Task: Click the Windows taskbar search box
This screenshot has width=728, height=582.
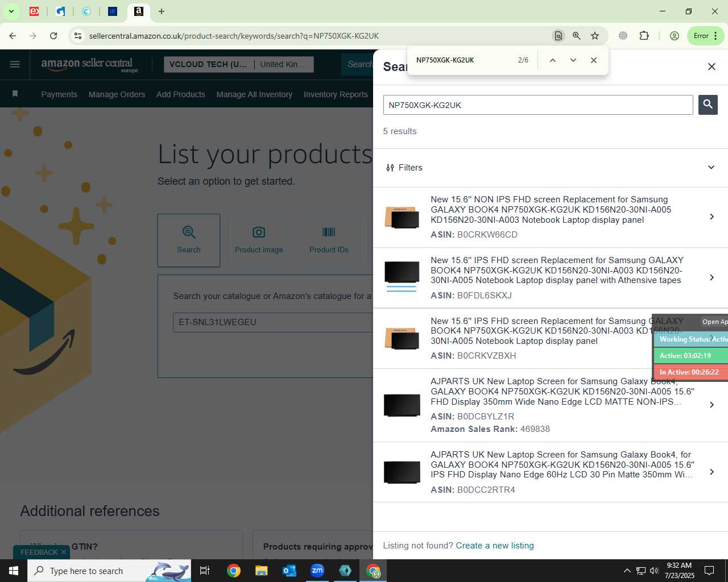Action: point(109,571)
